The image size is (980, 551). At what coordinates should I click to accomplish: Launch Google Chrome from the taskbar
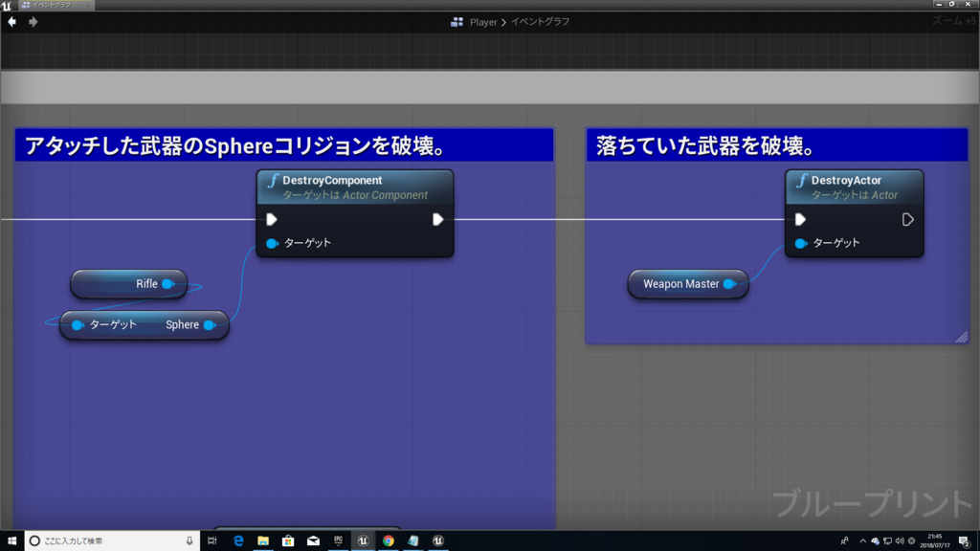coord(387,540)
